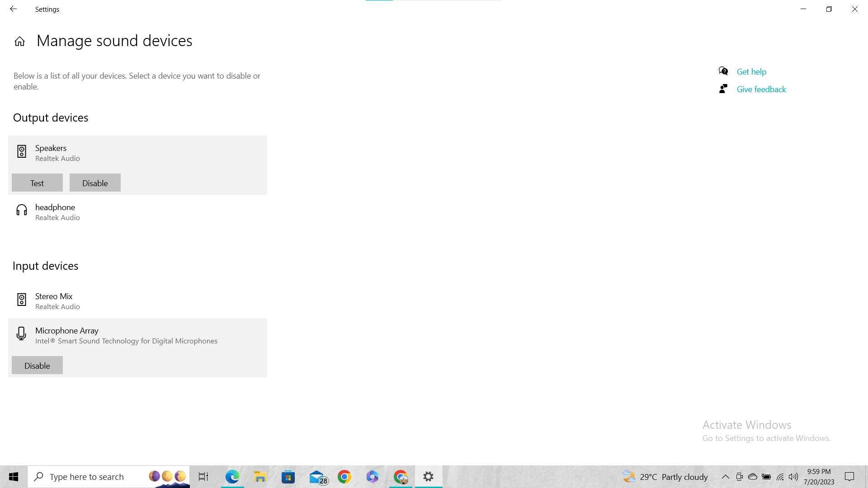Click the volume speaker tray icon

pyautogui.click(x=793, y=477)
